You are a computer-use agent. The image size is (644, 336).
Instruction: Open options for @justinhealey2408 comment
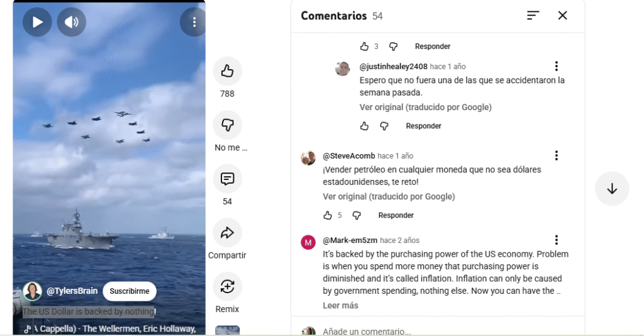(556, 66)
